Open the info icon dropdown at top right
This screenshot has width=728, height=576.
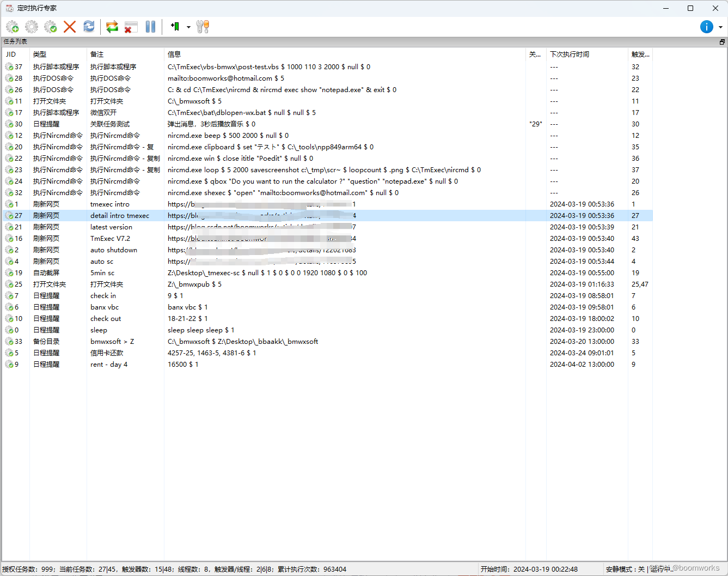(720, 26)
